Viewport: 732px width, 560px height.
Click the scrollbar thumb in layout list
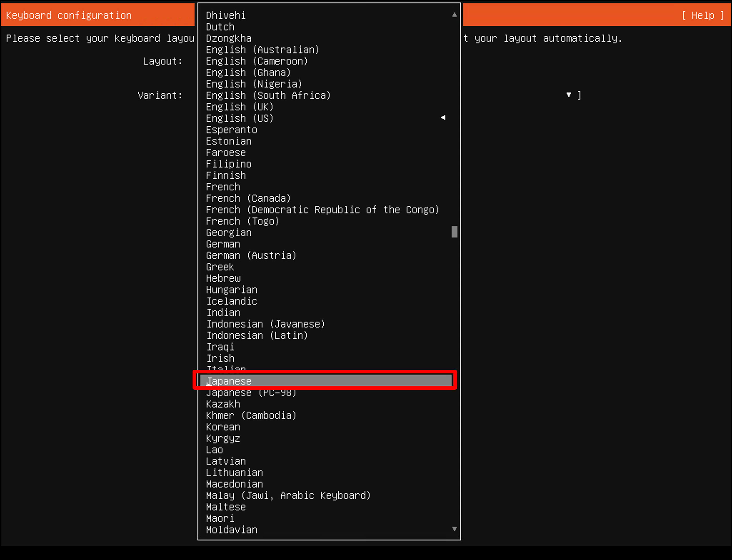tap(454, 232)
